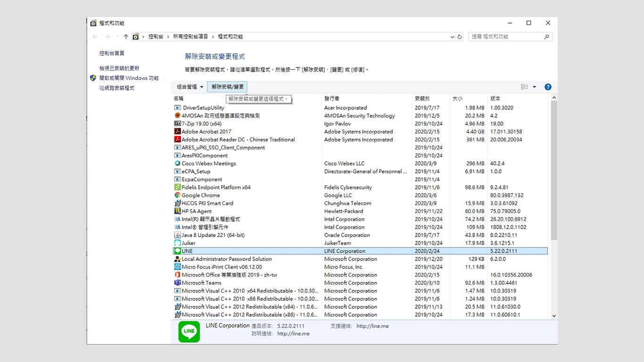Click the 解除安裝/變更 button
Screen dimensions: 644x362
pyautogui.click(x=227, y=87)
